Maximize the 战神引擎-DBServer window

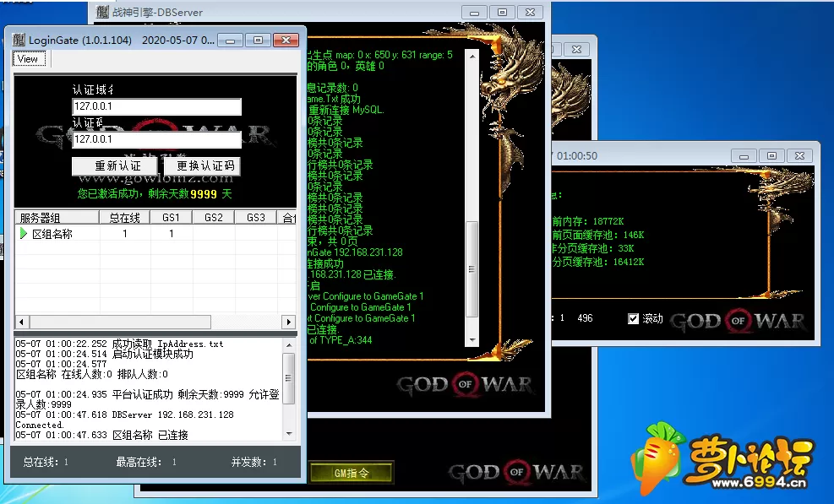pyautogui.click(x=502, y=12)
